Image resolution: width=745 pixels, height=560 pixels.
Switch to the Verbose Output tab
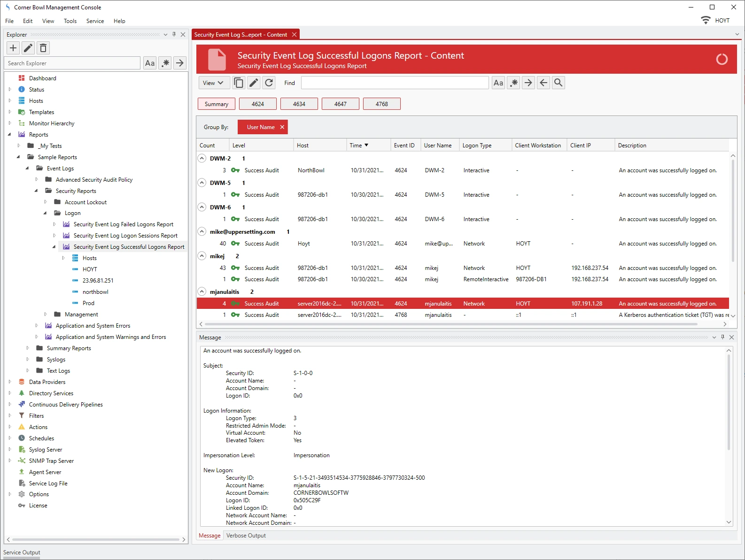tap(246, 536)
